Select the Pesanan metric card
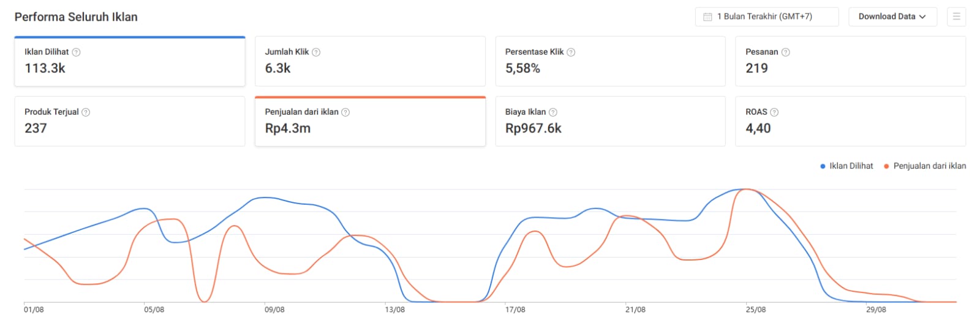Image resolution: width=980 pixels, height=317 pixels. coord(850,61)
